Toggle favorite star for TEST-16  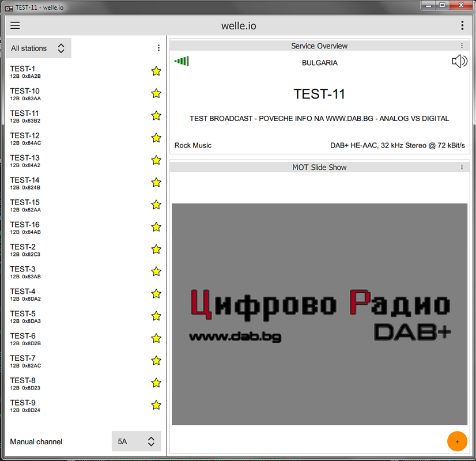click(x=156, y=227)
